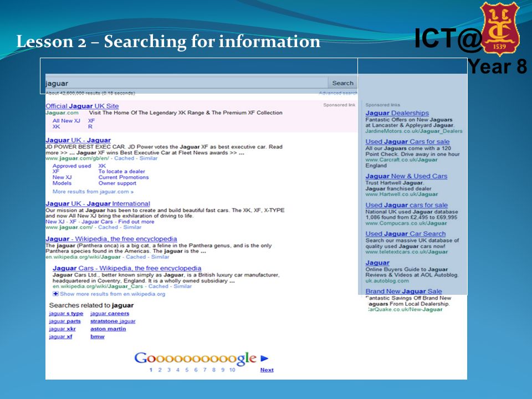This screenshot has height=399, width=532.
Task: Select related search jaguar xkr
Action: pos(62,329)
